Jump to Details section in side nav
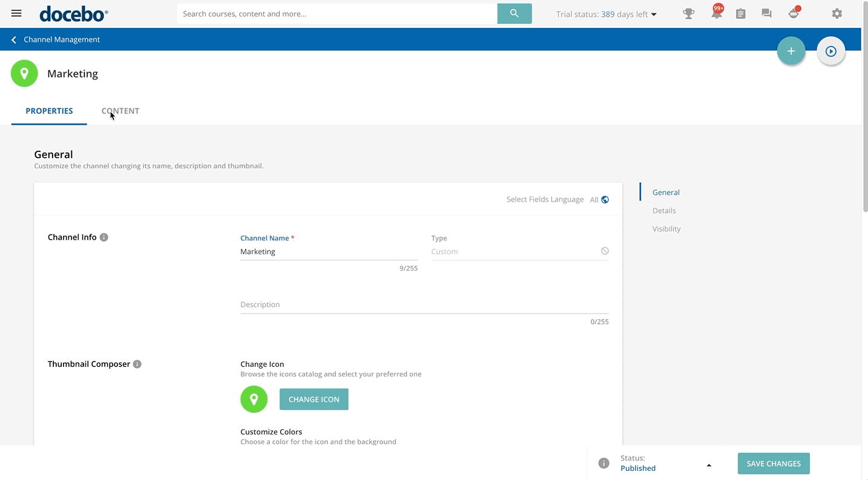 point(664,211)
